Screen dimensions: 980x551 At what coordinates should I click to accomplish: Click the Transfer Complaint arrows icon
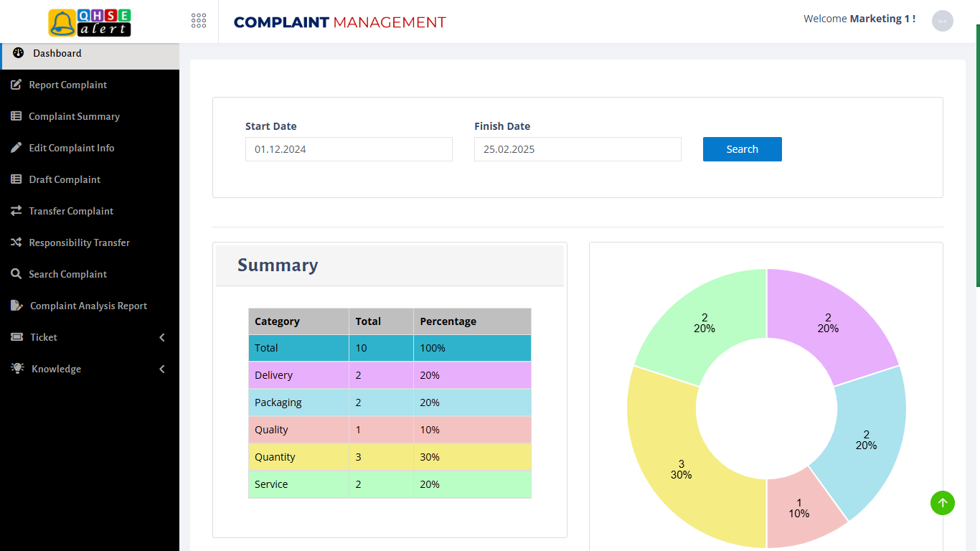click(x=16, y=210)
